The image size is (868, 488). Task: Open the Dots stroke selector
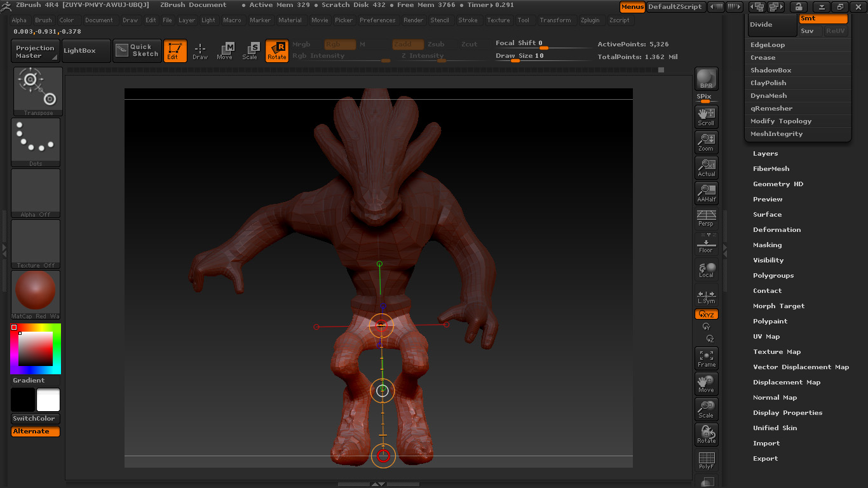36,142
